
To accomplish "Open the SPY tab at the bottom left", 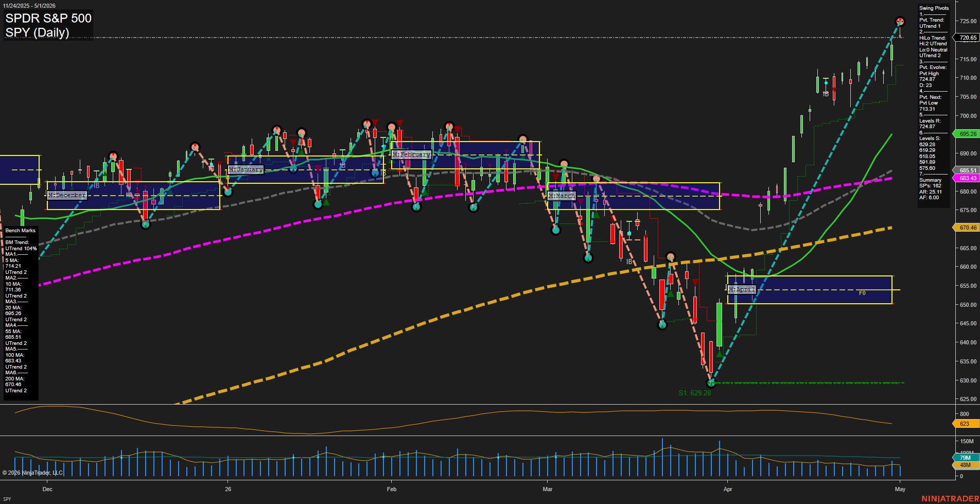I will tap(7, 499).
